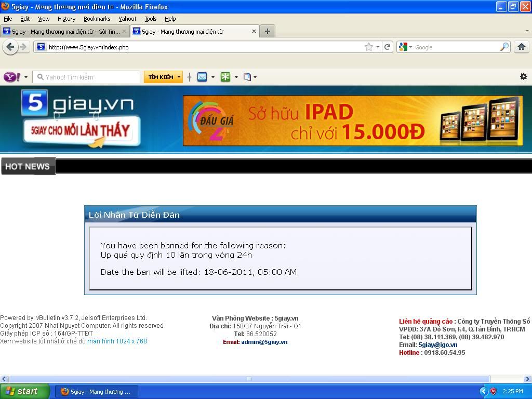
Task: Open Yahoo Mail from the envelope toolbar icon
Action: pos(202,77)
